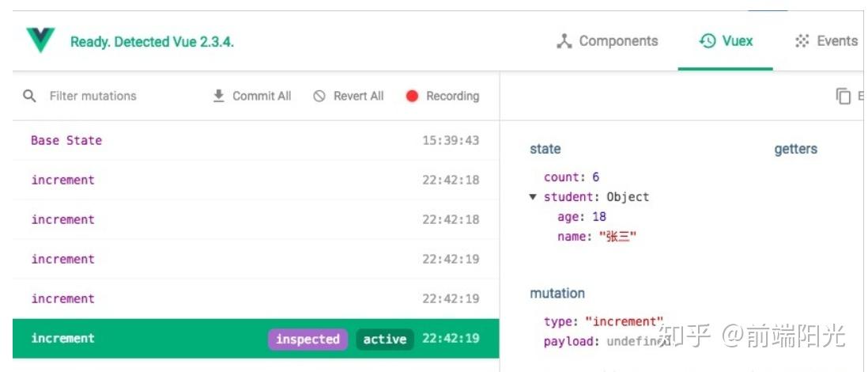Screen dimensions: 868x372
Task: Click the copy state icon
Action: coord(843,96)
